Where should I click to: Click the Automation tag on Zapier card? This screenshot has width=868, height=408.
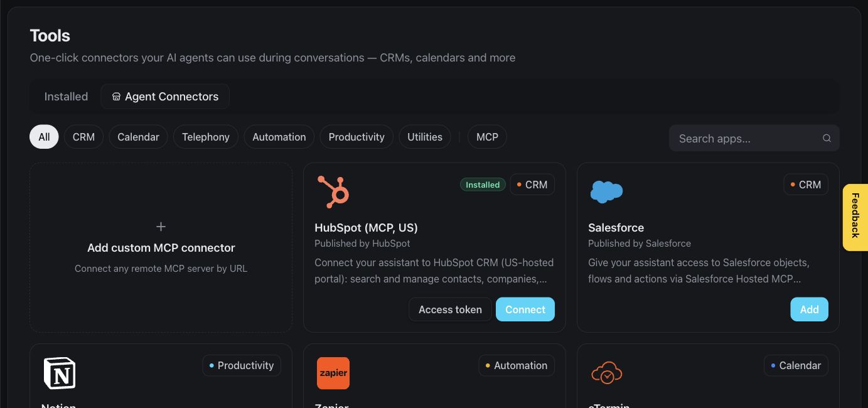coord(517,365)
